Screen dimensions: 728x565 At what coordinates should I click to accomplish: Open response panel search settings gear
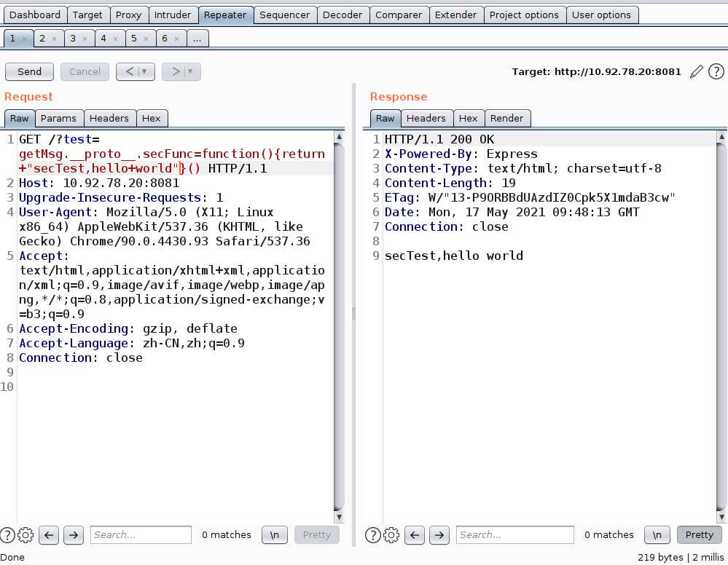pos(391,534)
